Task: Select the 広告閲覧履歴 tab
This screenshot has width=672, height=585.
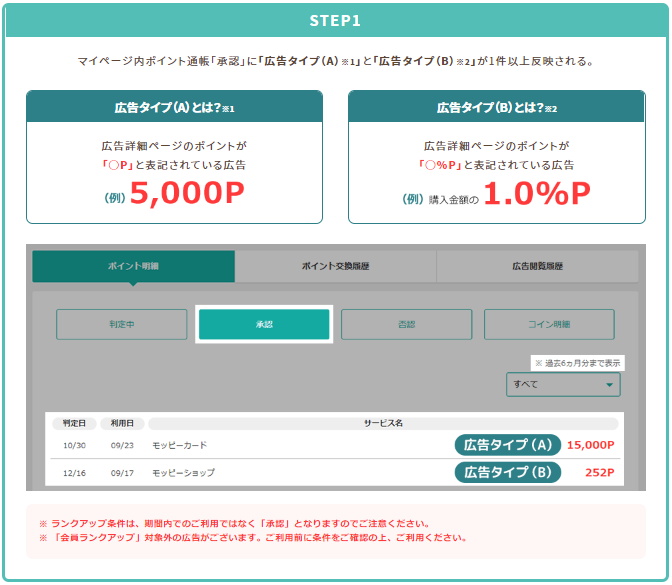Action: (537, 266)
